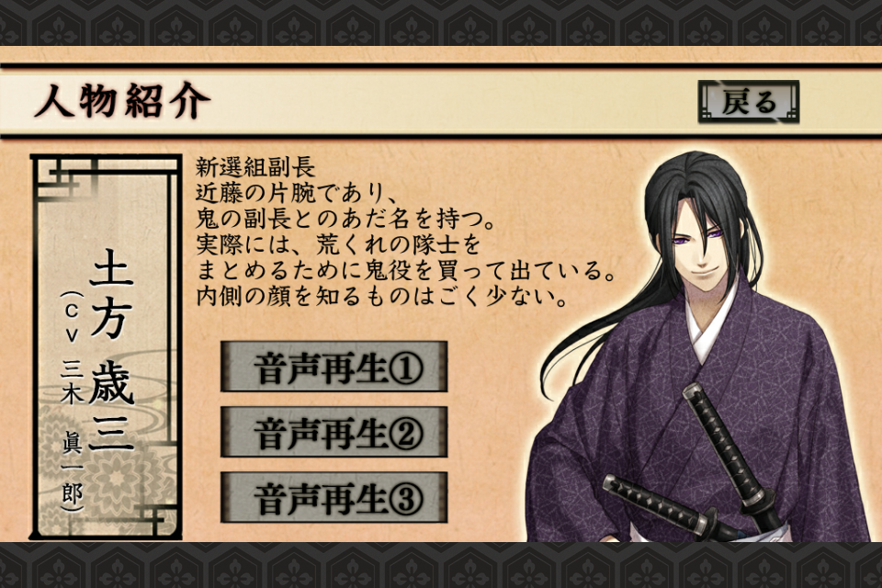Image resolution: width=882 pixels, height=588 pixels.
Task: Click the top hexagon-pattern banner
Action: [441, 22]
